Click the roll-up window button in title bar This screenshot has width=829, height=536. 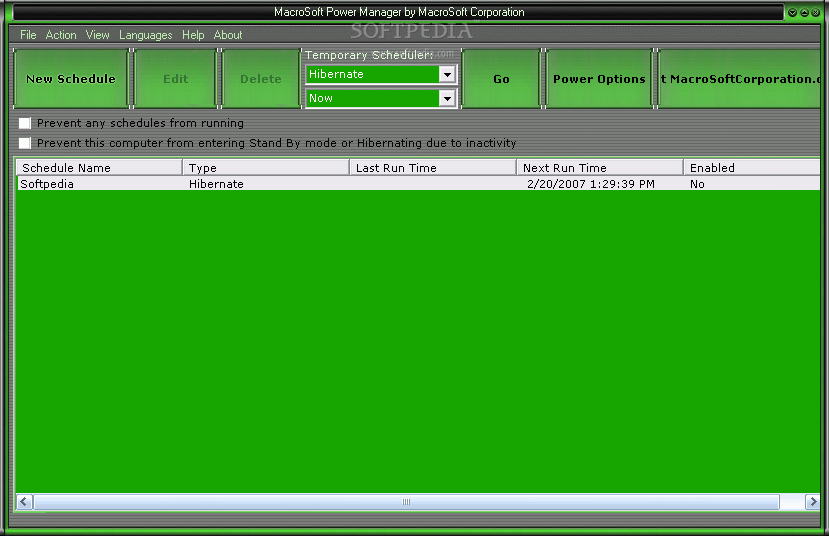click(x=804, y=12)
